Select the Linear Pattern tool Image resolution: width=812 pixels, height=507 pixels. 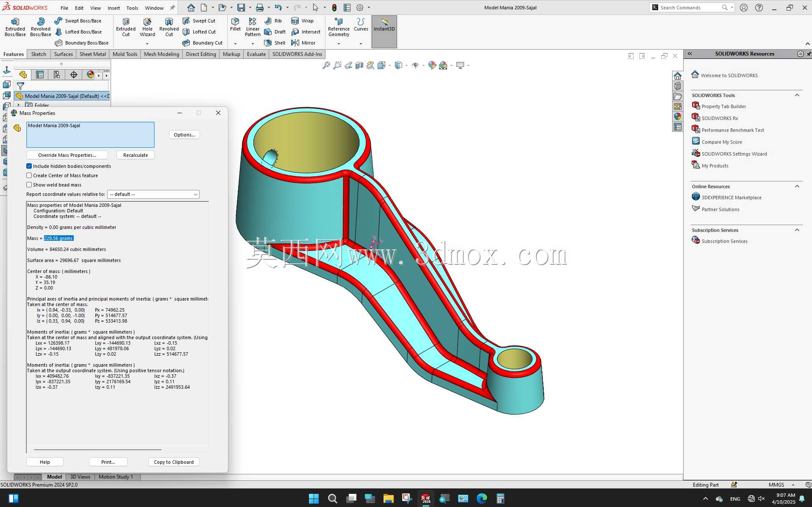point(253,28)
